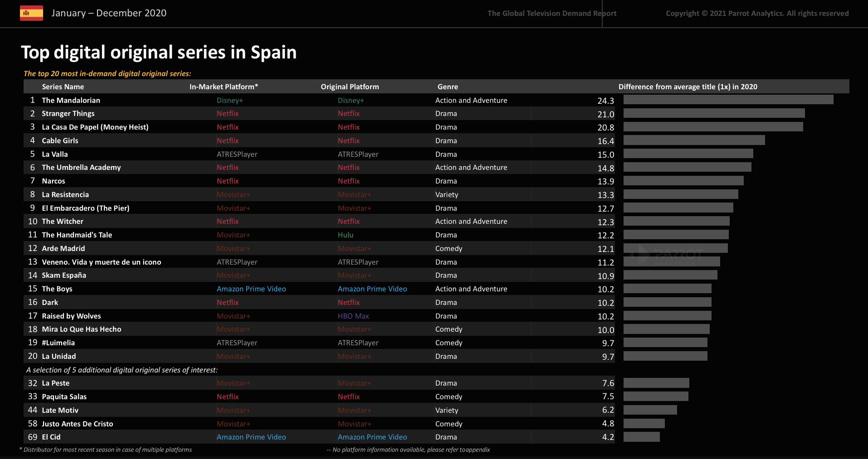Click the 24.3 value for The Mandalorian
The image size is (868, 459).
coord(605,101)
